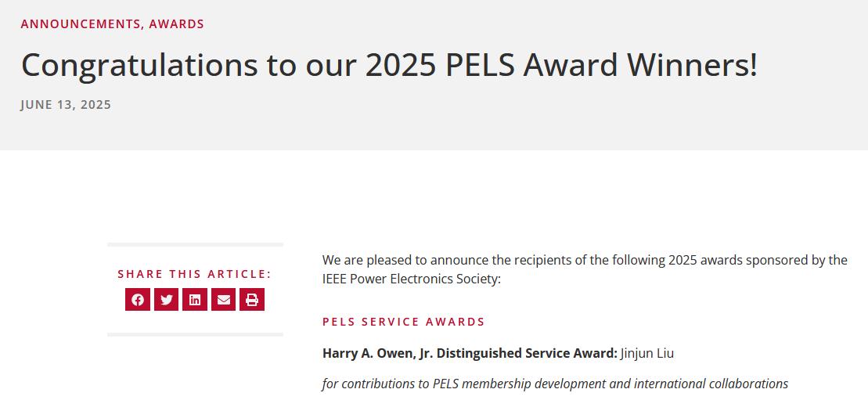Click the PELS Service Awards section heading
868x400 pixels.
pos(403,322)
